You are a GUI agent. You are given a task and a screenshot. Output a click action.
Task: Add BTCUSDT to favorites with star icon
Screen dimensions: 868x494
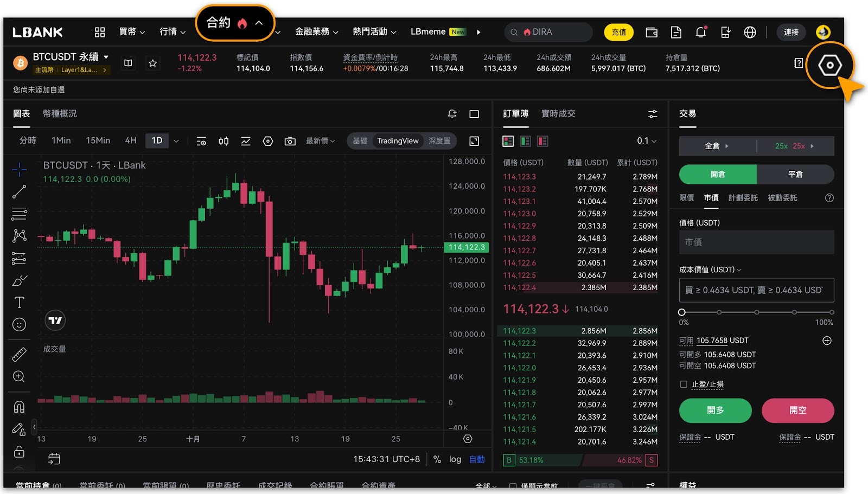pos(153,63)
